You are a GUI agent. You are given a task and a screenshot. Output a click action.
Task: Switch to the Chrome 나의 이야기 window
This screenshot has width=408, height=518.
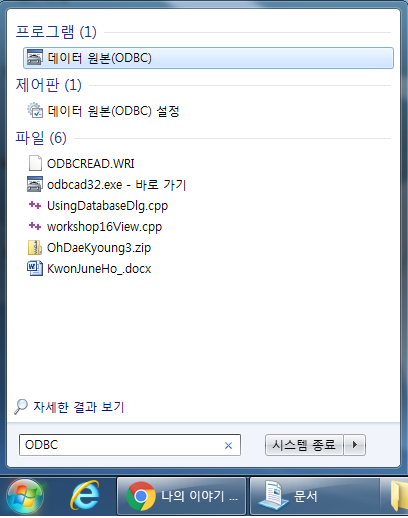tap(181, 496)
